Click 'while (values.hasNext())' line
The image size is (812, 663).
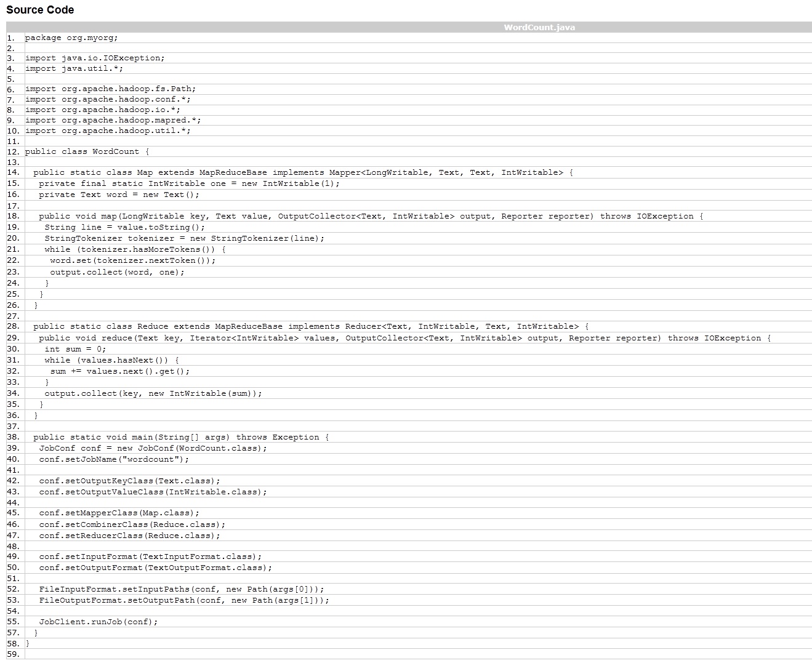[x=111, y=360]
